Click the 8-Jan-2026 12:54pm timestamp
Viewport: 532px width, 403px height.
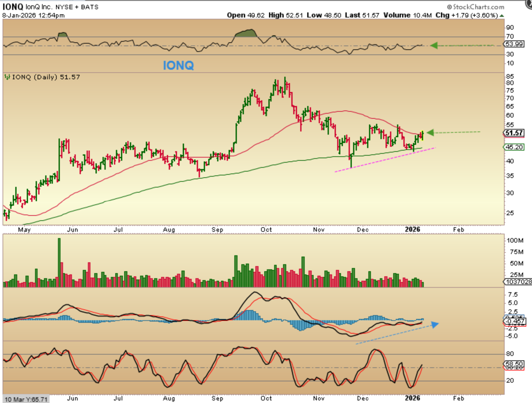tap(33, 15)
